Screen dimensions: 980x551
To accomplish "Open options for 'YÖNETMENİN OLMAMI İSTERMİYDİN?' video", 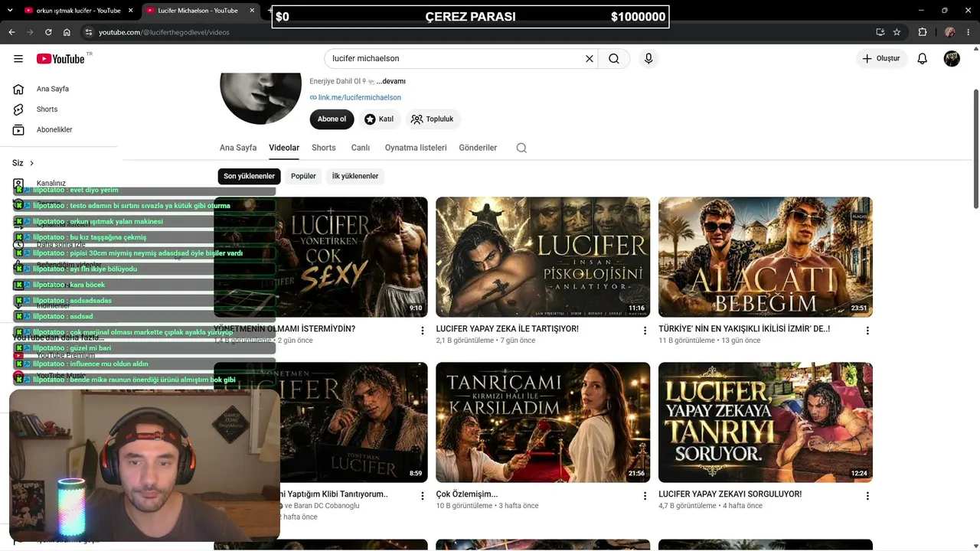I will coord(422,331).
